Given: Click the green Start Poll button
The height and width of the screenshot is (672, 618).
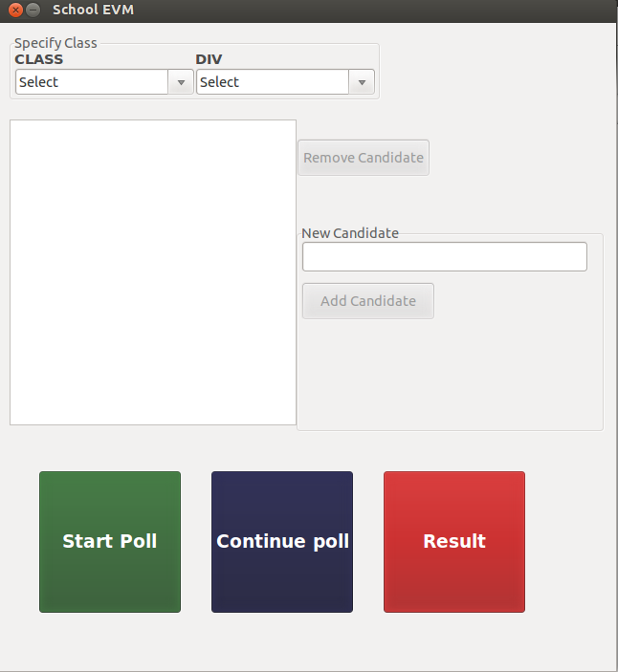Looking at the screenshot, I should (110, 541).
